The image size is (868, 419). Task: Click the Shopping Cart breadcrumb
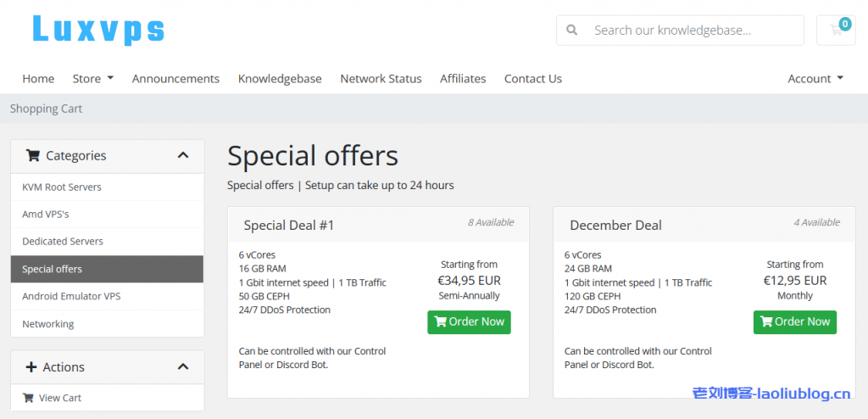(x=46, y=109)
